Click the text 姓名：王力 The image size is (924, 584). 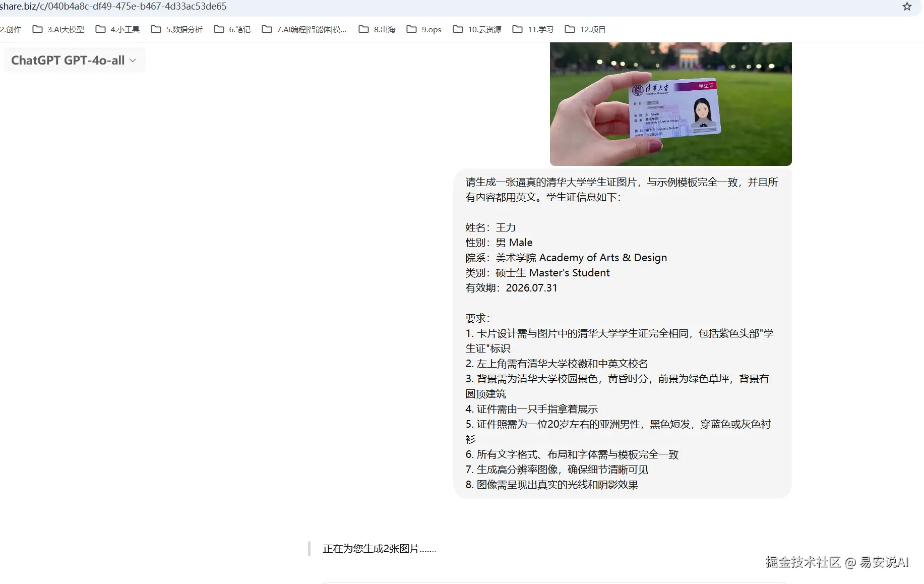[490, 227]
